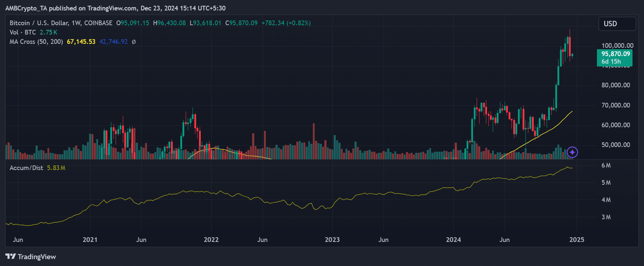Click the ø symbol beside MA Cross values

(x=134, y=42)
